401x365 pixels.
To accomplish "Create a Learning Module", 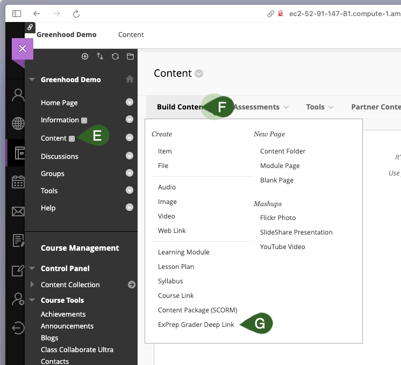I will 184,252.
